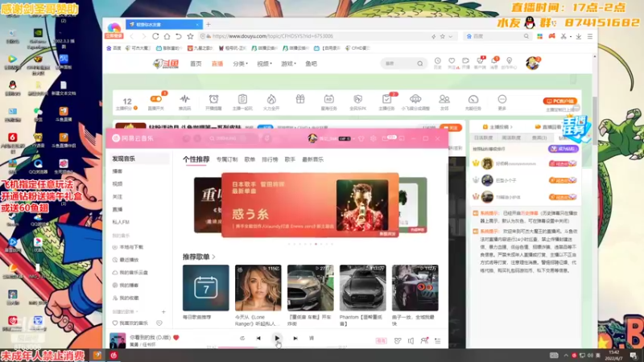Seek on the song progress bar
The image size is (644, 362).
click(279, 348)
